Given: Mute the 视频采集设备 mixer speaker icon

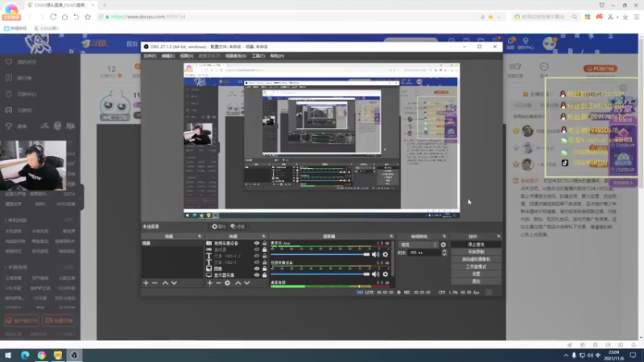Looking at the screenshot, I should (375, 274).
